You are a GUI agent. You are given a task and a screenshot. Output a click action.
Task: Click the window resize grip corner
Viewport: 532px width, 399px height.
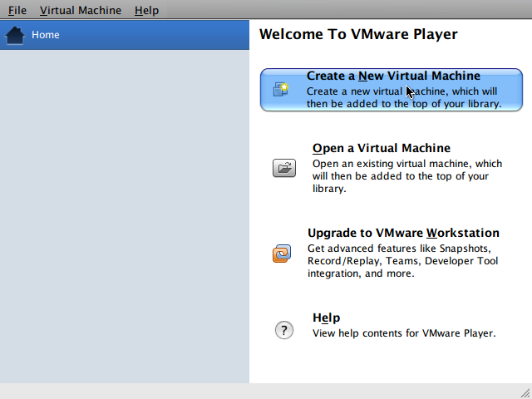[525, 392]
